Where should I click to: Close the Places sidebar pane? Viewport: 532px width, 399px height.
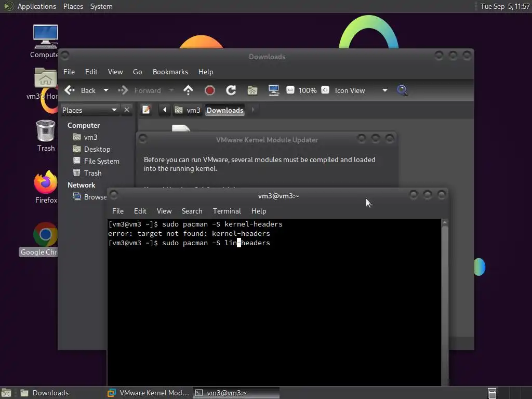point(127,110)
